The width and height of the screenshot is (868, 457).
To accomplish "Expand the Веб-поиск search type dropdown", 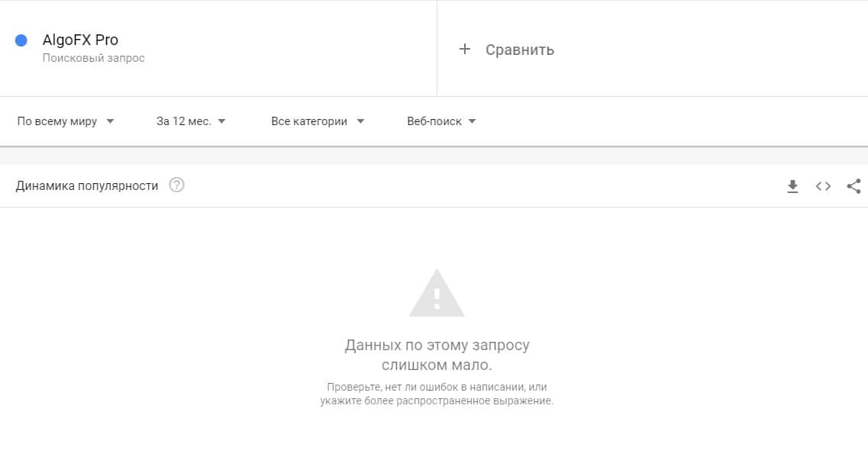I will (x=441, y=121).
